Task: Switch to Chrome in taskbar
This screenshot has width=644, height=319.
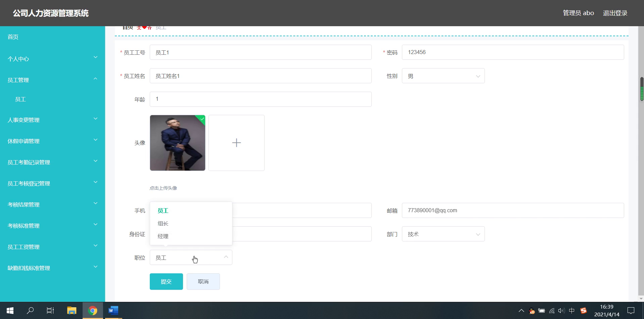Action: [93, 311]
